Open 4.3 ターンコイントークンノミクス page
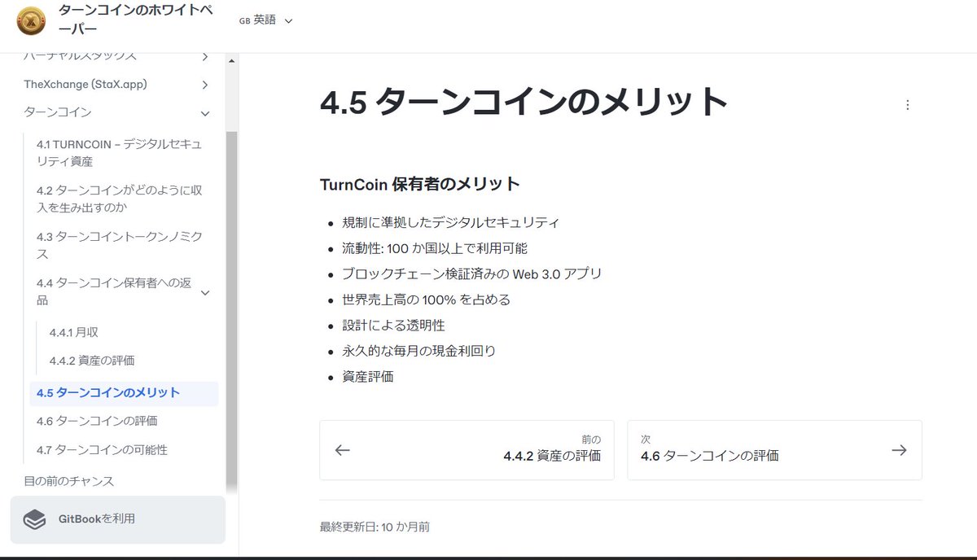This screenshot has height=560, width=977. (120, 246)
